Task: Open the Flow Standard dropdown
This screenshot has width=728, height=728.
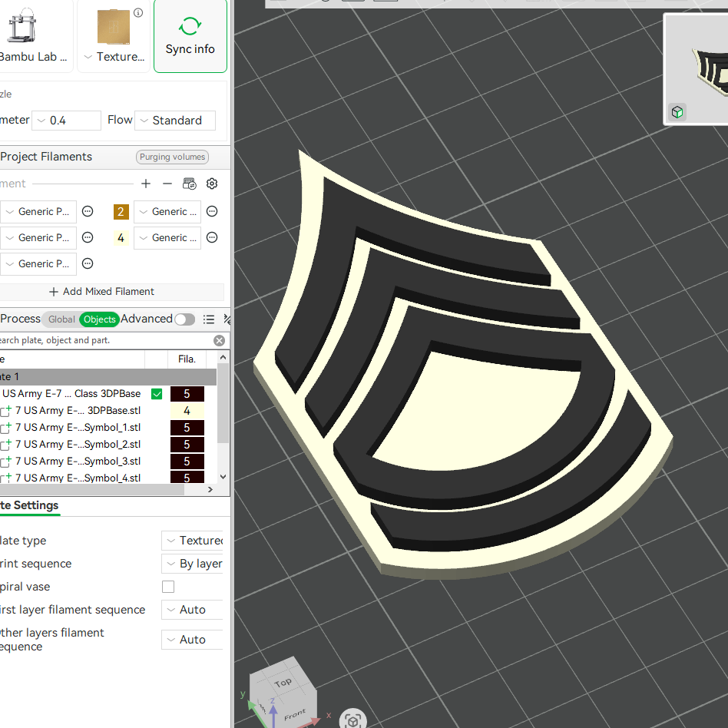Action: (x=175, y=121)
